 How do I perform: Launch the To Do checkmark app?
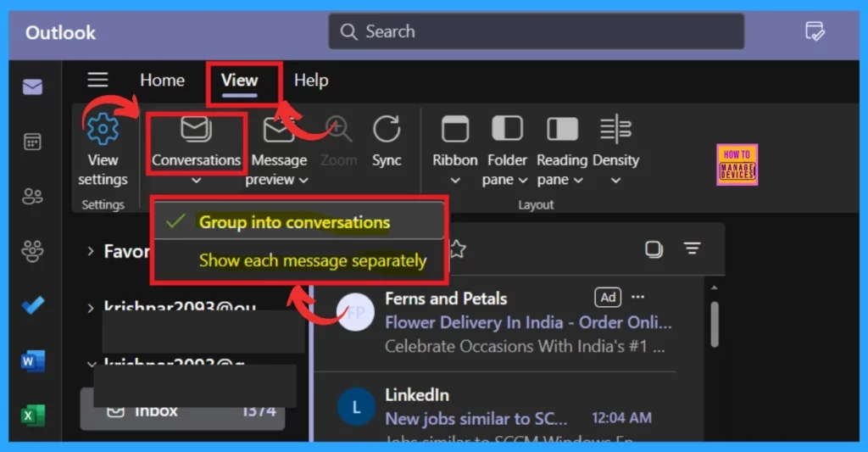[33, 305]
